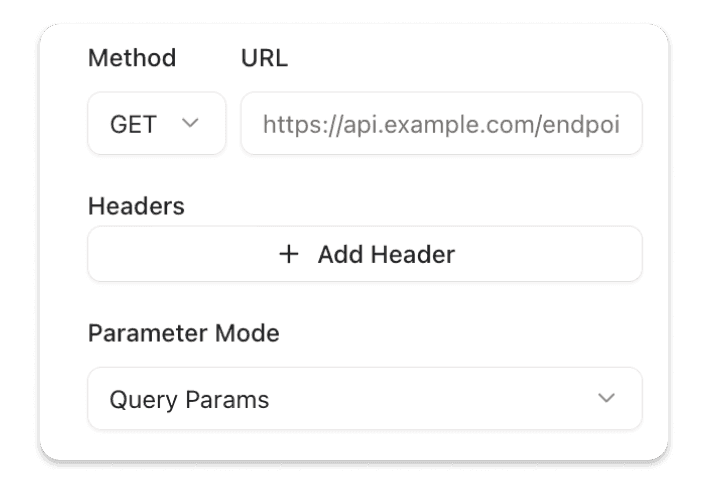
Task: Click the Headers section label
Action: tap(136, 206)
